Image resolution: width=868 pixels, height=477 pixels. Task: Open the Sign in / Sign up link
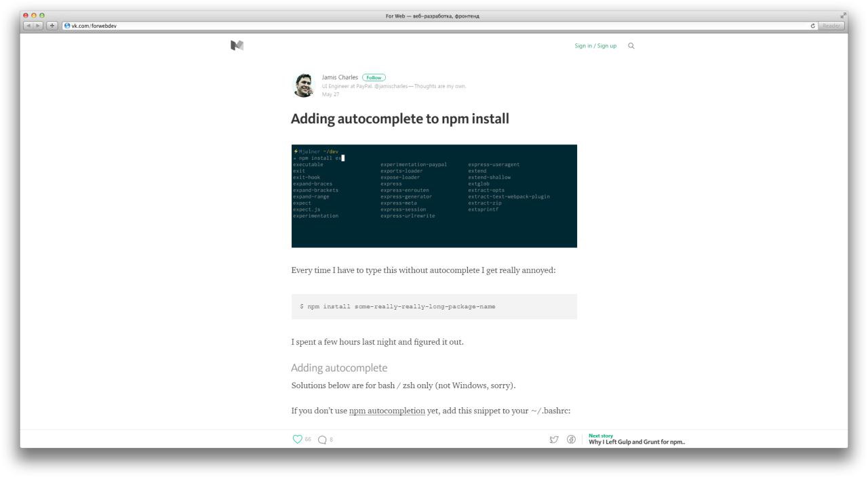(595, 45)
